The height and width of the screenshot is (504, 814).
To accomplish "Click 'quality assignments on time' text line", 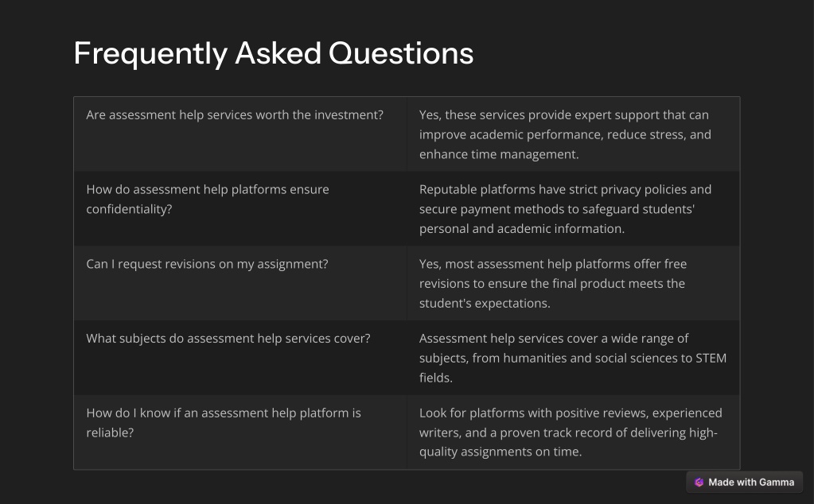I will coord(500,452).
